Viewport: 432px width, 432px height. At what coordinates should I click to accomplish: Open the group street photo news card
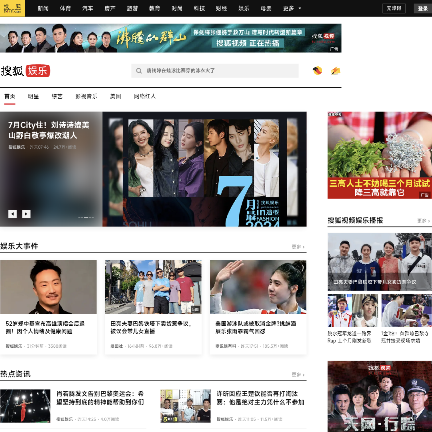[x=153, y=287]
